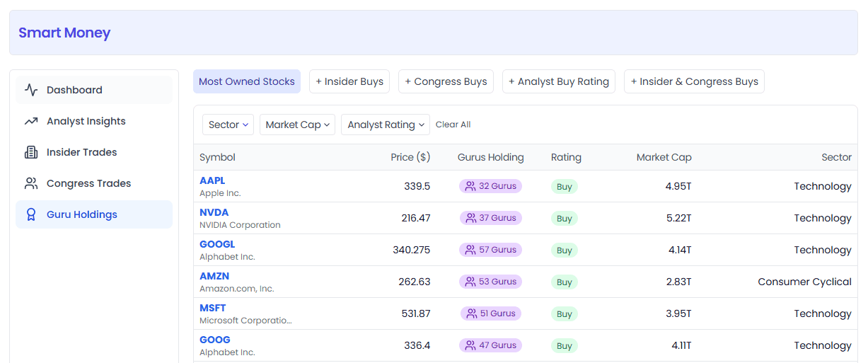The height and width of the screenshot is (363, 868).
Task: Click the Rating column header
Action: tap(566, 157)
